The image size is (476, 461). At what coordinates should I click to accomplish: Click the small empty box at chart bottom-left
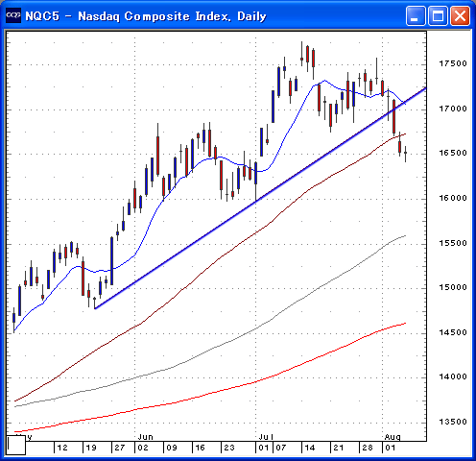[16, 445]
